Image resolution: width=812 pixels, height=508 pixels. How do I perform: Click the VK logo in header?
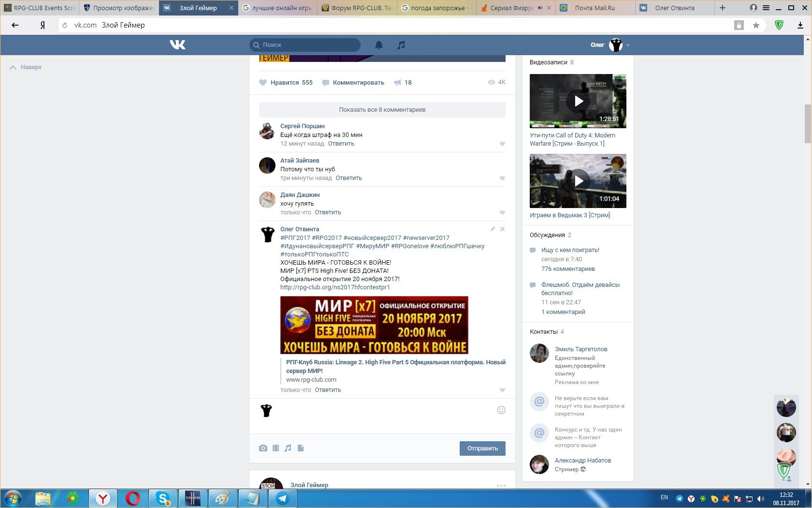tap(177, 45)
